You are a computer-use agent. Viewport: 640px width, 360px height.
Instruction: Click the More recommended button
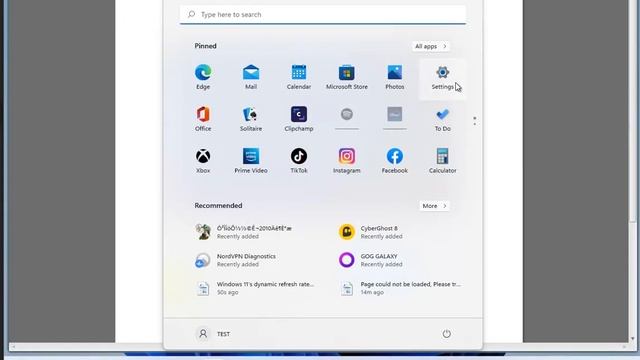point(434,206)
